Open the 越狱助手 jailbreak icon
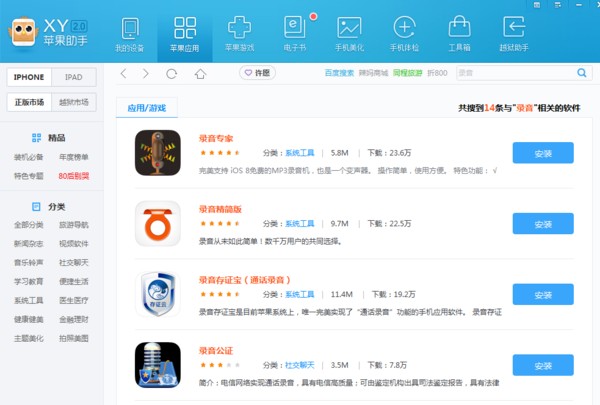Image resolution: width=600 pixels, height=405 pixels. click(514, 27)
